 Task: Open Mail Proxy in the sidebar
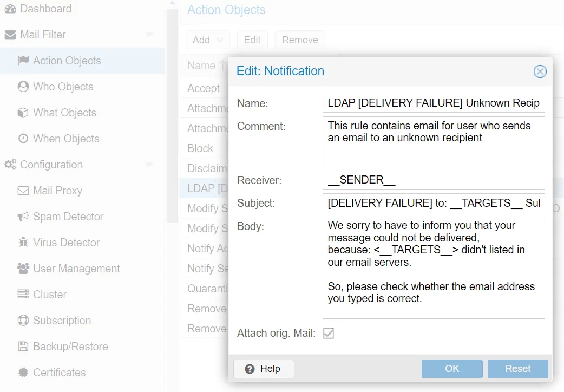click(57, 191)
